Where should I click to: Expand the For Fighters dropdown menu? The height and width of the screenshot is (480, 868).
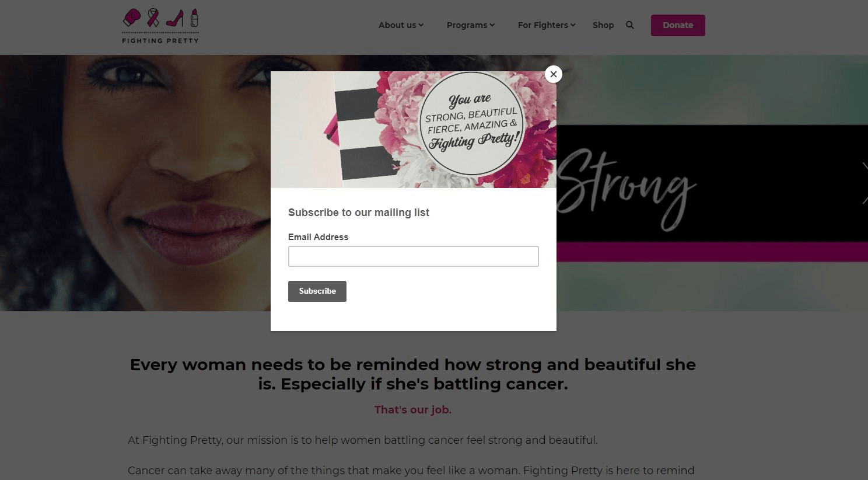coord(547,25)
